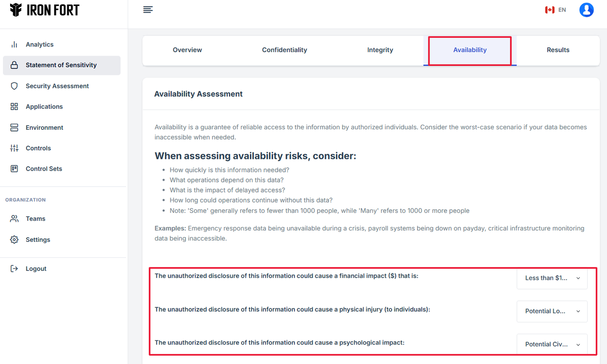Screen dimensions: 607x364
Task: Click the Teams people icon
Action: pyautogui.click(x=14, y=219)
